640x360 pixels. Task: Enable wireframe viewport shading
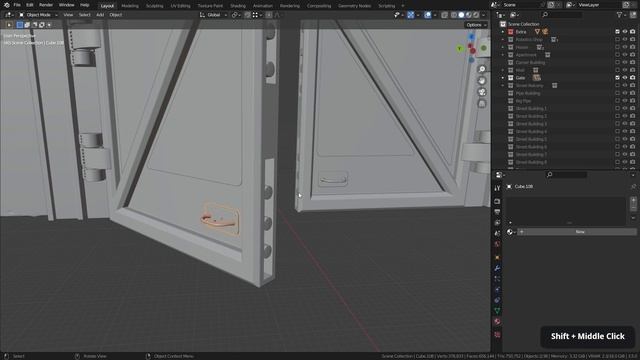454,15
